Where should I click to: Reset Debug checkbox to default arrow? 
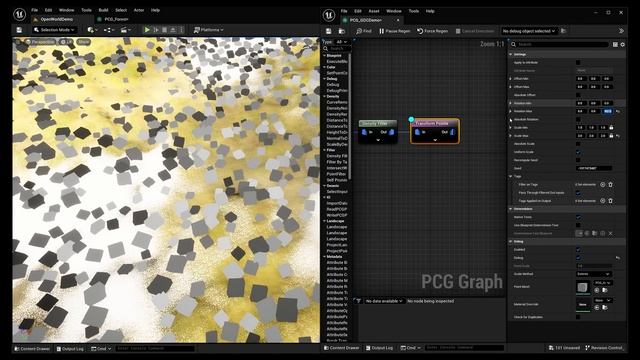[x=618, y=258]
